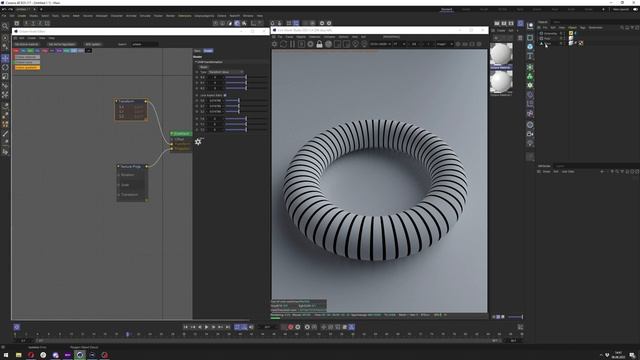Select the highlighted Node tab in Node Editor
Screen dimensions: 640x360
pos(208,51)
